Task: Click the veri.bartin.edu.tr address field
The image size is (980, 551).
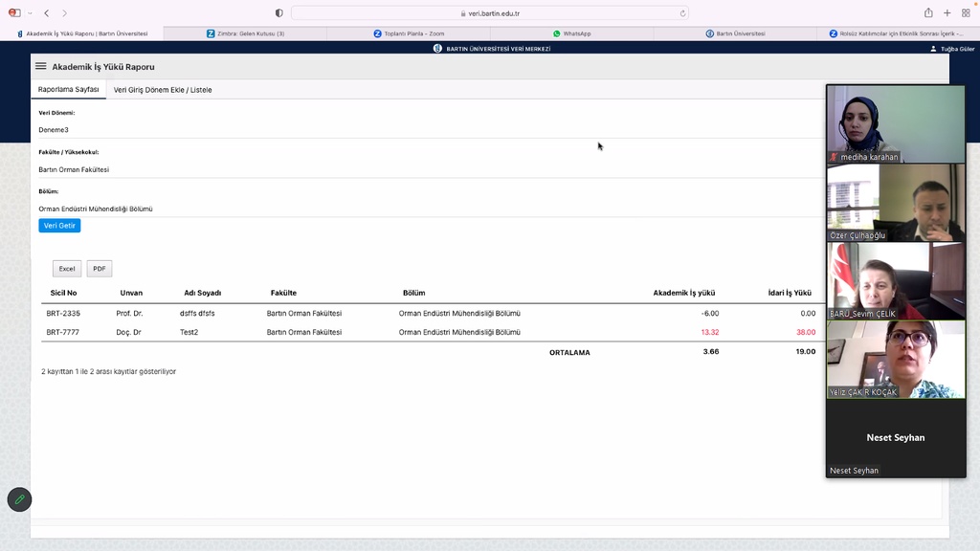Action: coord(489,13)
